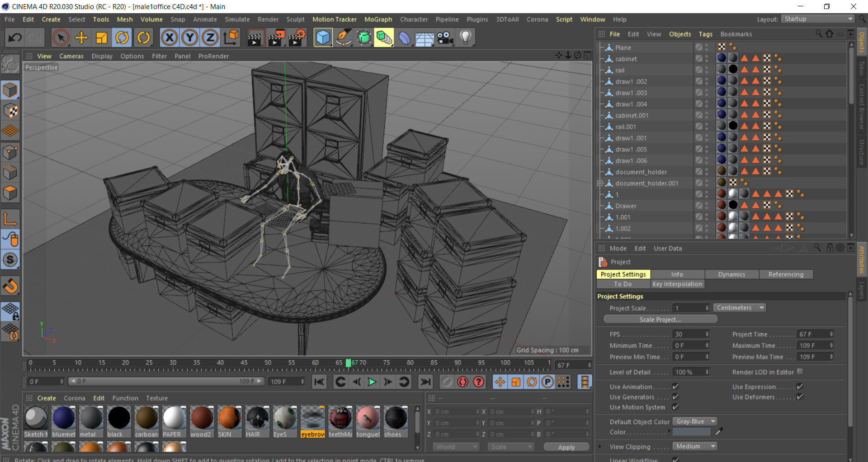Click the lighting setup icon in the toolbar
Viewport: 868px width, 462px height.
466,38
